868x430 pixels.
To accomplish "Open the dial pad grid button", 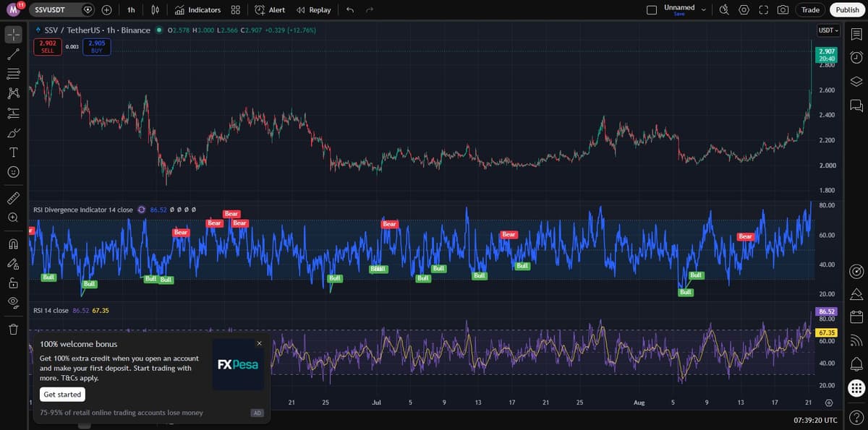I will [x=856, y=388].
